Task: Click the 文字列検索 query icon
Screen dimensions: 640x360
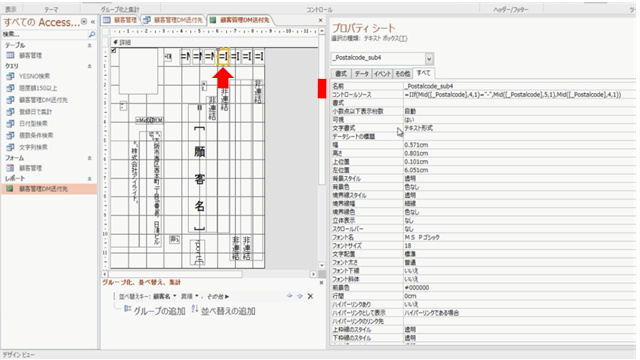Action: pyautogui.click(x=10, y=147)
